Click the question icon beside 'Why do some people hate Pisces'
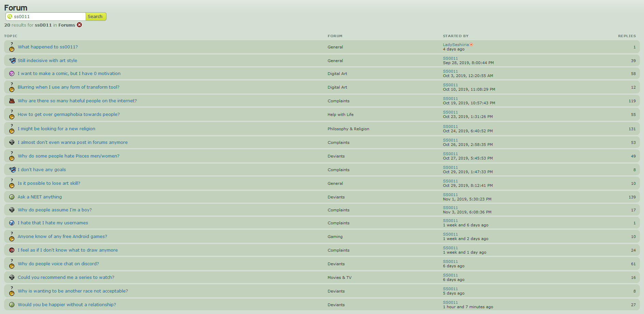 12,156
